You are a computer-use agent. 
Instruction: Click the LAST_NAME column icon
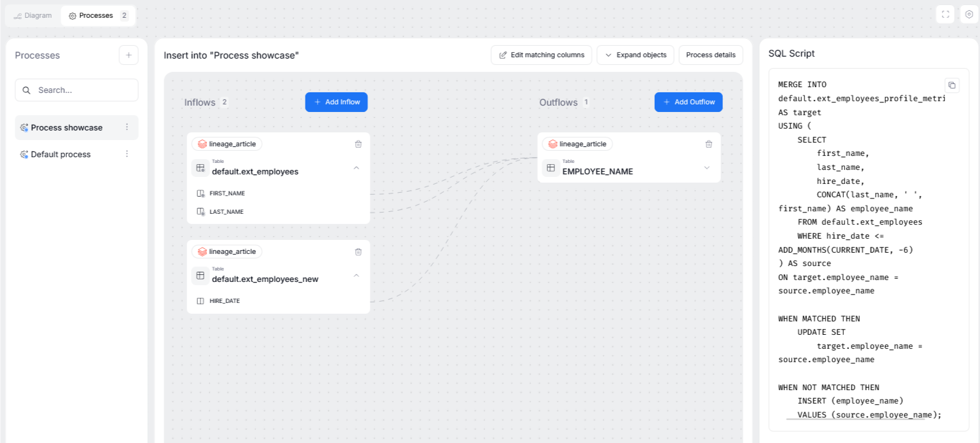(200, 211)
